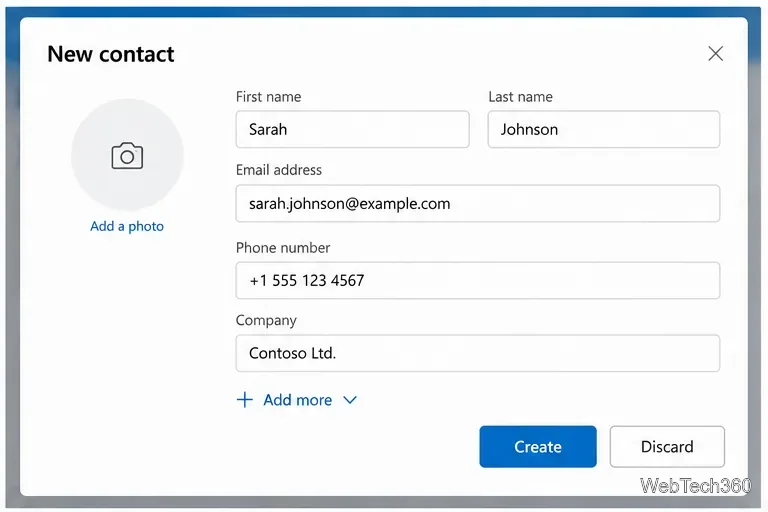Screen dimensions: 768x512
Task: Click the "Email address" label text
Action: [279, 170]
